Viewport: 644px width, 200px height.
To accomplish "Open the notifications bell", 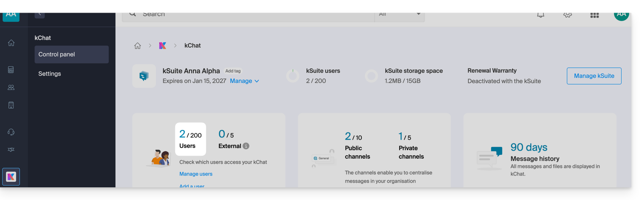I will click(540, 14).
